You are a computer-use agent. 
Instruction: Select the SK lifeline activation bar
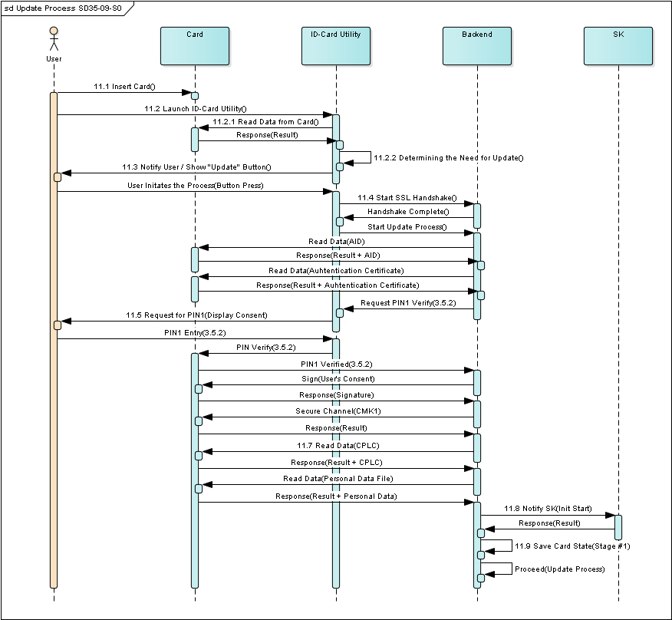click(618, 527)
